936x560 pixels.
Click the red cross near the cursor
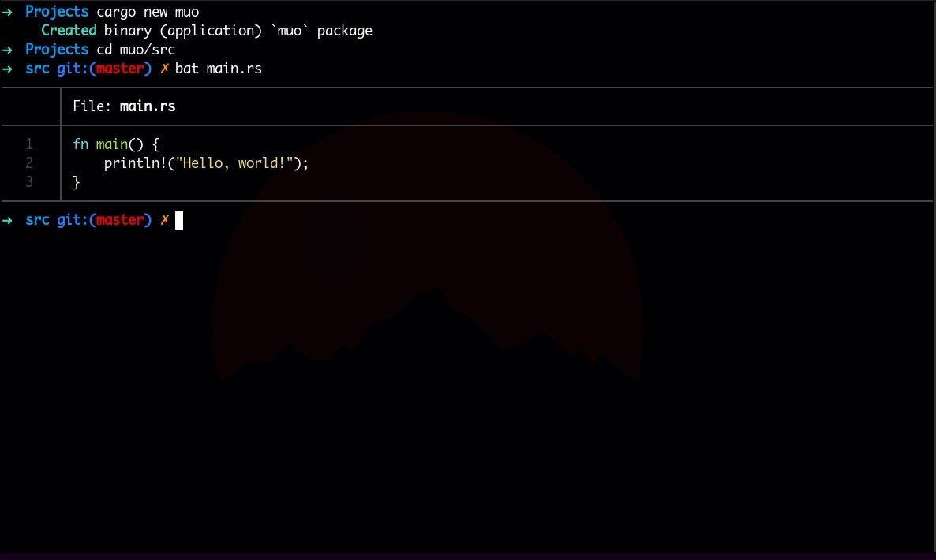[x=165, y=220]
